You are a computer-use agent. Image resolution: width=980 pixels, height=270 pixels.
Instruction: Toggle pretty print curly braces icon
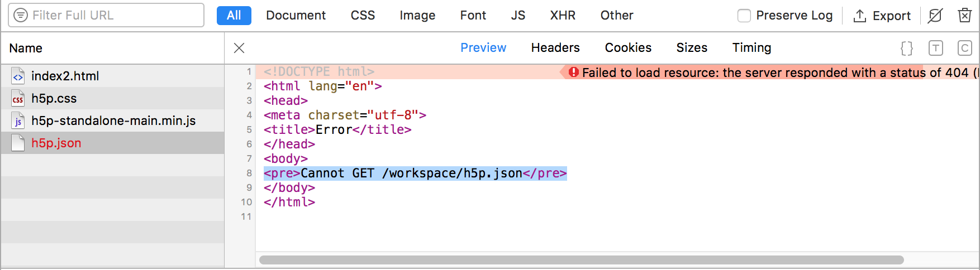906,49
